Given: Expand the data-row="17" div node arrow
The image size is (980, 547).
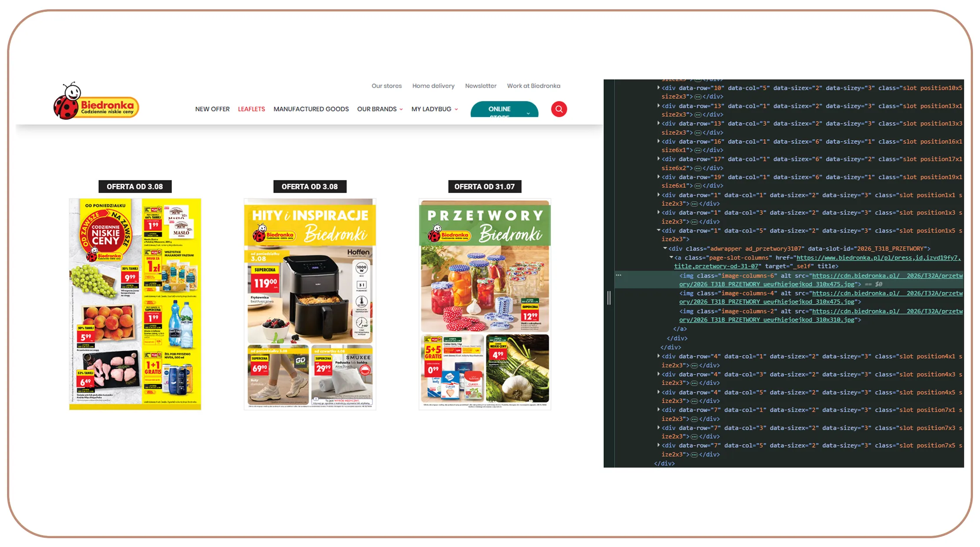Looking at the screenshot, I should click(x=659, y=159).
